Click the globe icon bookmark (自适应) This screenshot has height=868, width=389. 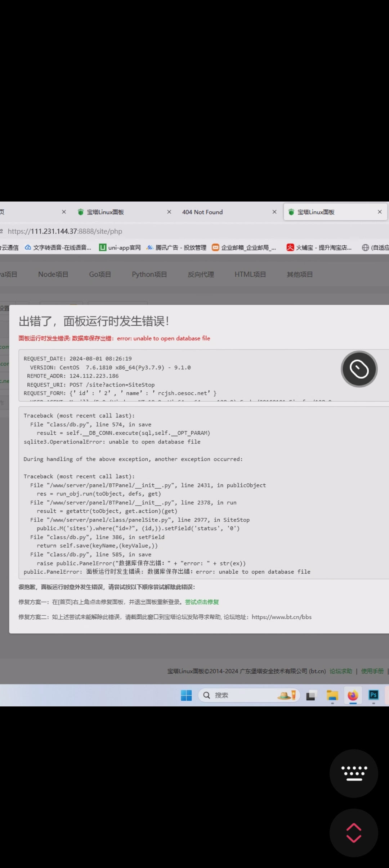365,248
